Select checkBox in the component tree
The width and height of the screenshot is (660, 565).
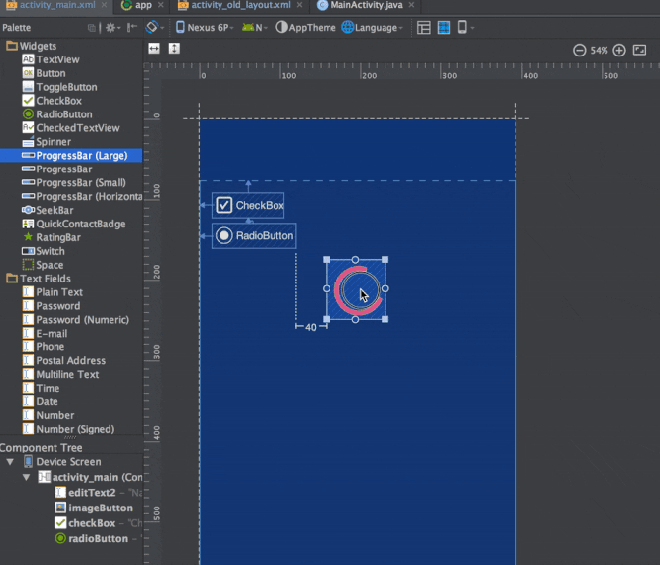tap(91, 523)
